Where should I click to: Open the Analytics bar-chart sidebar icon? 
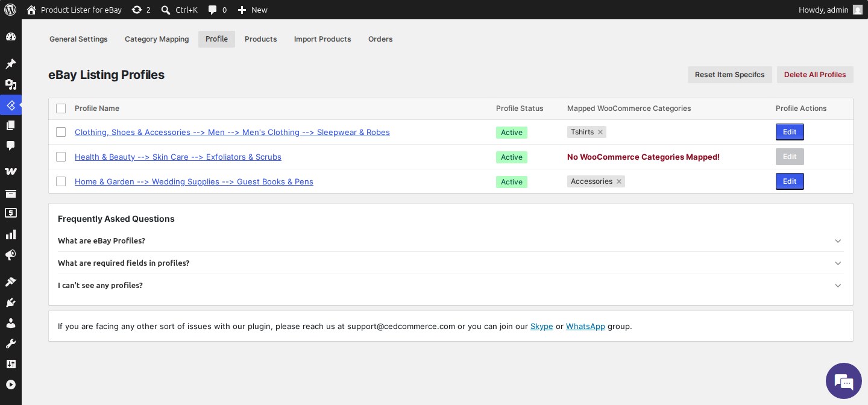coord(10,234)
